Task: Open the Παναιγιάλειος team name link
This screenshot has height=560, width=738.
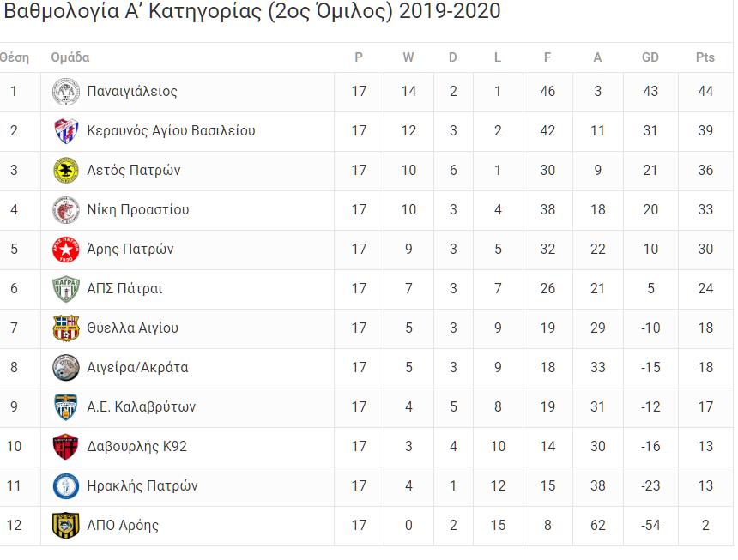Action: 132,91
